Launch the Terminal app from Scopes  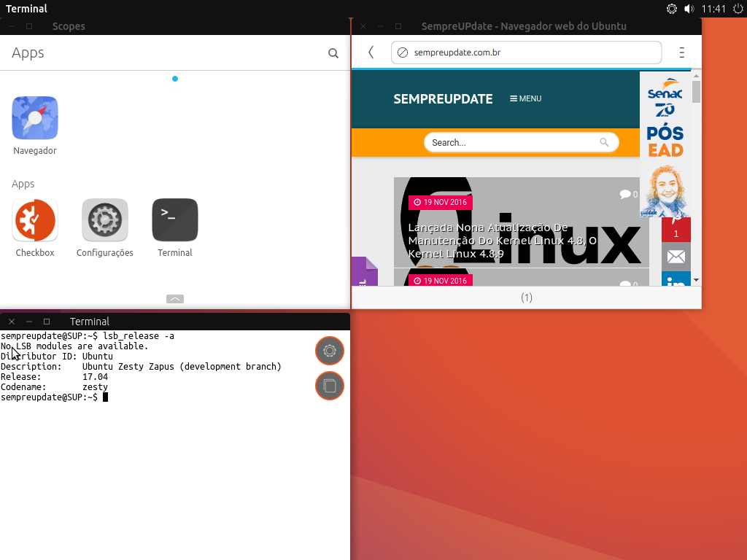point(175,220)
